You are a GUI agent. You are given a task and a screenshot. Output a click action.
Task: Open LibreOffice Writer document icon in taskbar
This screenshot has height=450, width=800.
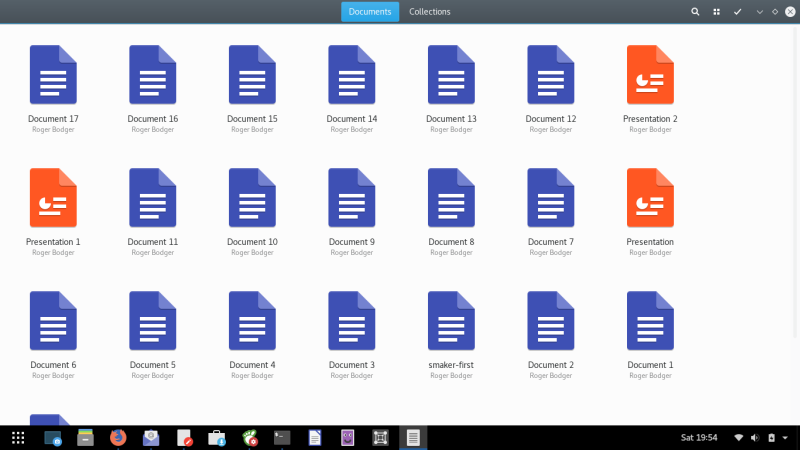click(x=315, y=438)
